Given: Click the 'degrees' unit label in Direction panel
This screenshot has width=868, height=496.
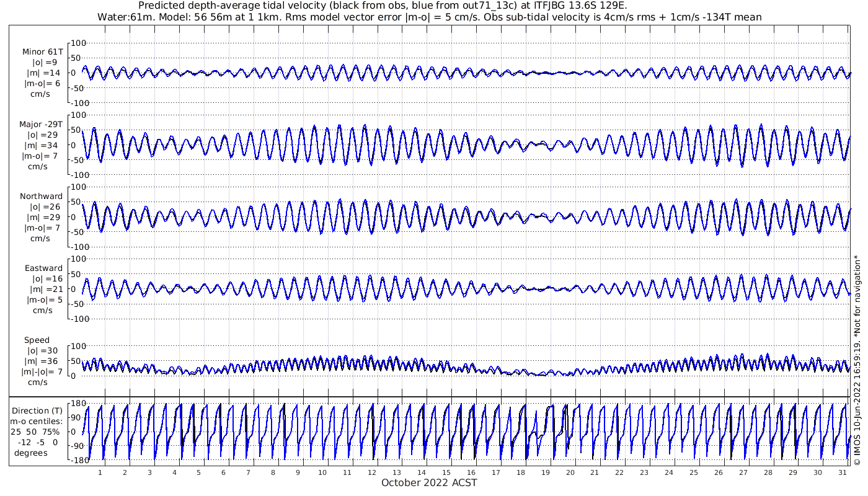Looking at the screenshot, I should tap(31, 453).
